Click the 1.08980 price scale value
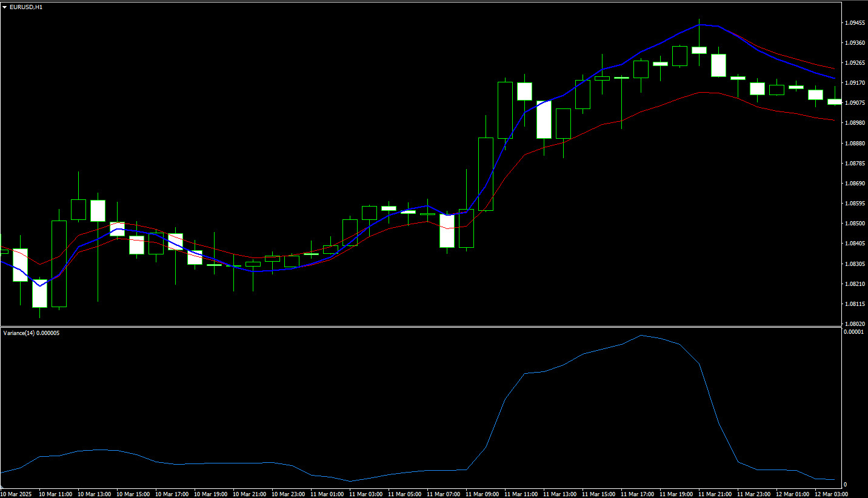Screen dimensions: 868x498 click(x=854, y=123)
